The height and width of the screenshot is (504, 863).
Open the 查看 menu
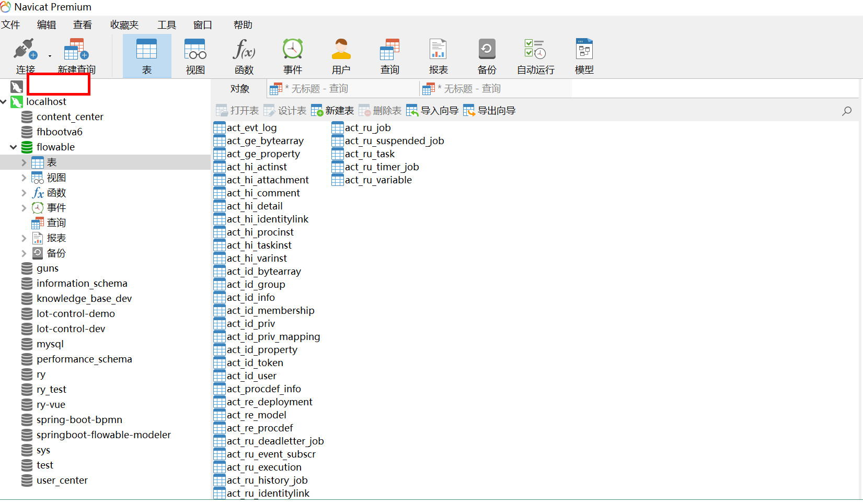[x=83, y=25]
